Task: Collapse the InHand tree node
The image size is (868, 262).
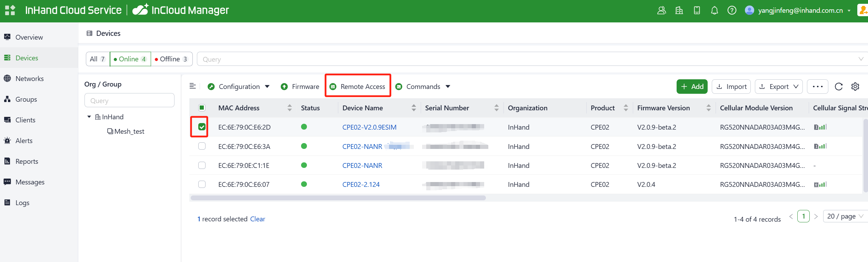Action: click(89, 117)
